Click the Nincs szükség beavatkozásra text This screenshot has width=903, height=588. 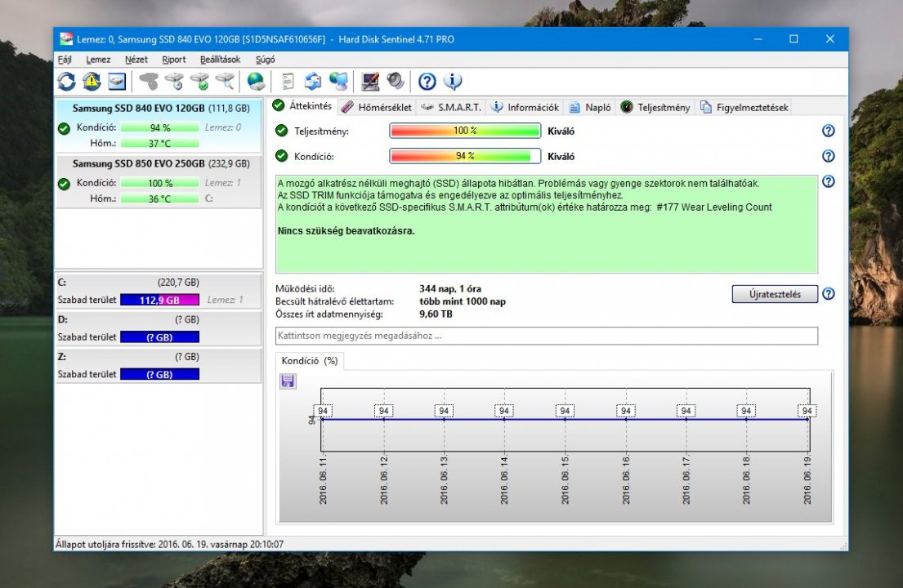pyautogui.click(x=346, y=231)
